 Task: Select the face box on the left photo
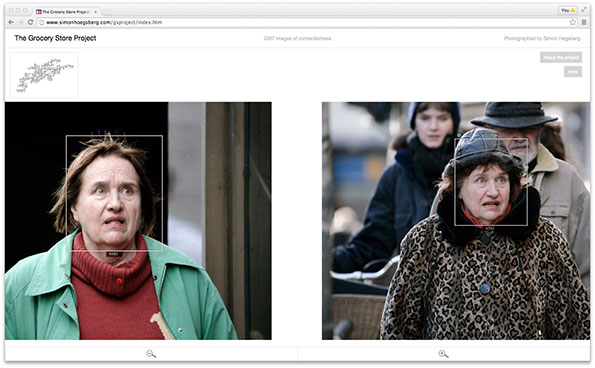114,193
